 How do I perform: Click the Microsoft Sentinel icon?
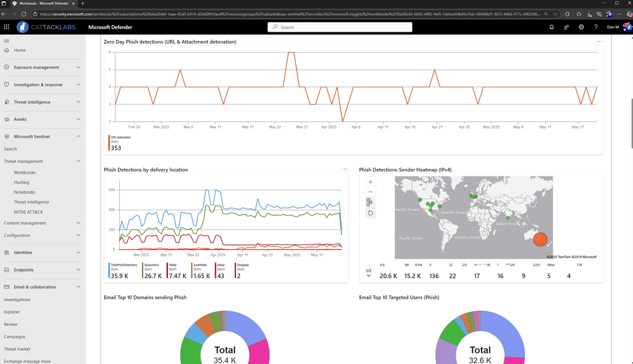(6, 137)
